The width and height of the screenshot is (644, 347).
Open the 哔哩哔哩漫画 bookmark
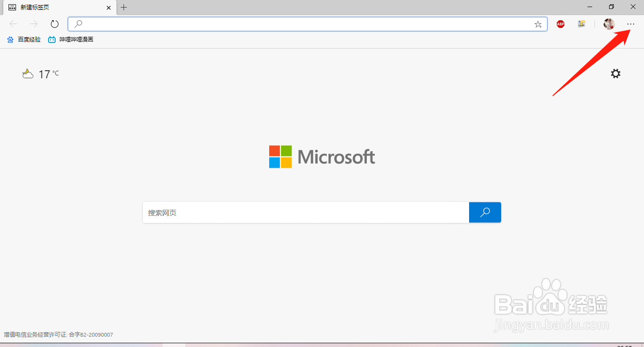pos(71,40)
